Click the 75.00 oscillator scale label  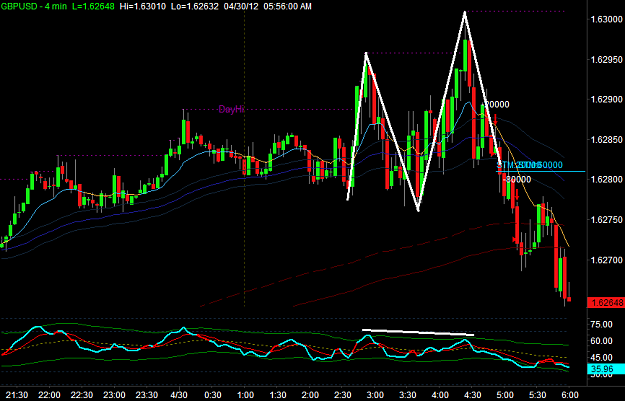pos(601,324)
